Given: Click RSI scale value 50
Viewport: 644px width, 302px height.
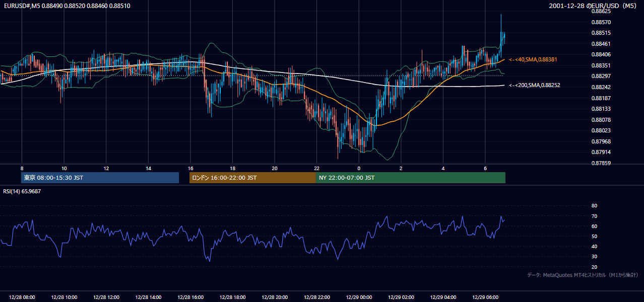Looking at the screenshot, I should pyautogui.click(x=594, y=237).
